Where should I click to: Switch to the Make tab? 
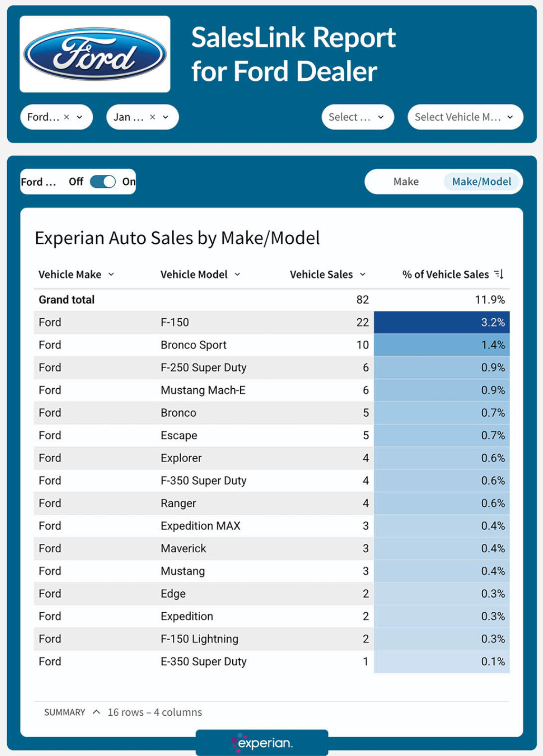[x=406, y=182]
